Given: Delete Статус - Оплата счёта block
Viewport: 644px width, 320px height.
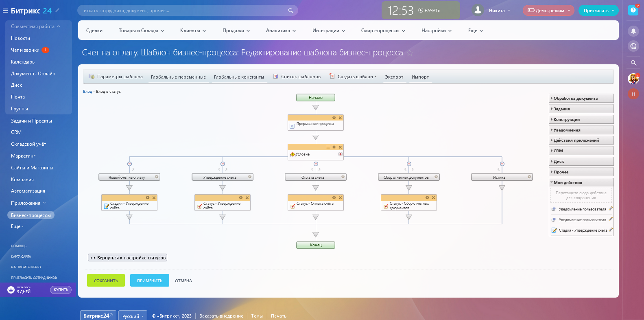Looking at the screenshot, I should pyautogui.click(x=341, y=197).
